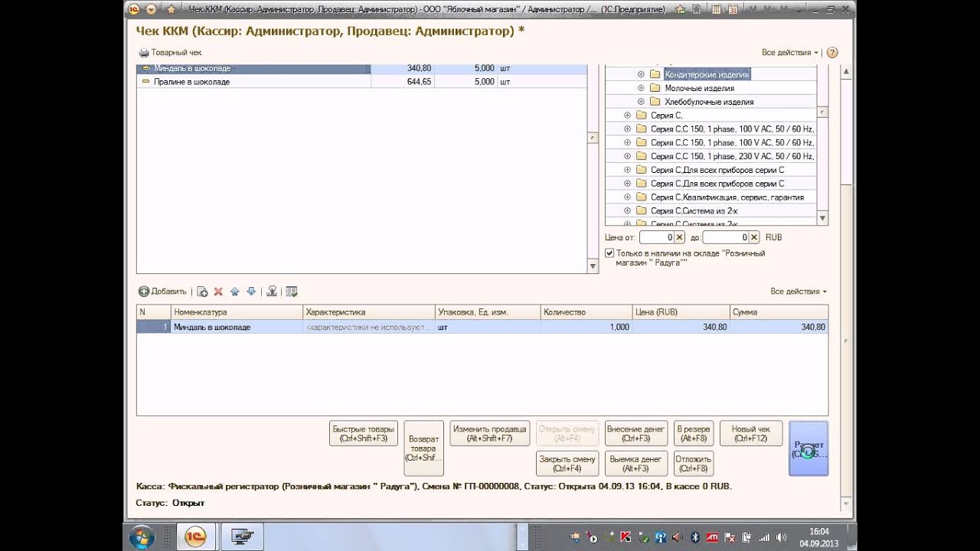The image size is (980, 551).
Task: Click the Характеристика column header
Action: pos(368,312)
